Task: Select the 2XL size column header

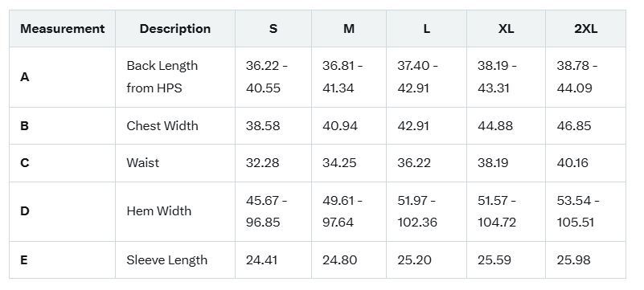Action: pos(585,29)
